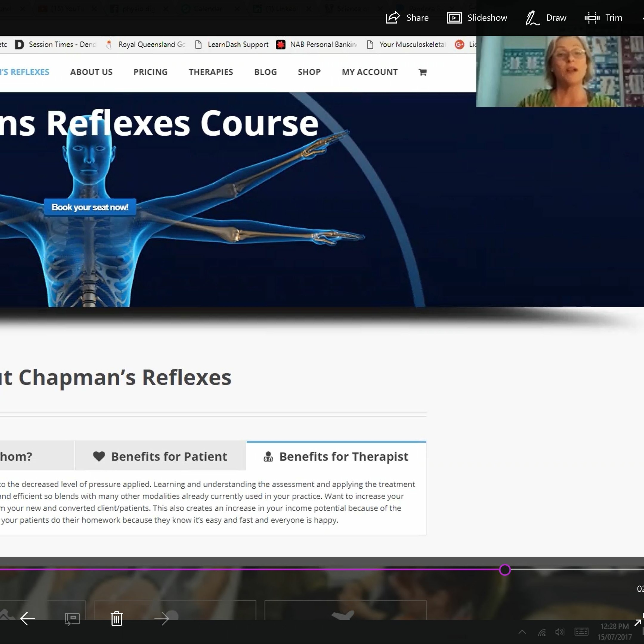
Task: Switch to Benefits for Patient tab
Action: point(160,456)
